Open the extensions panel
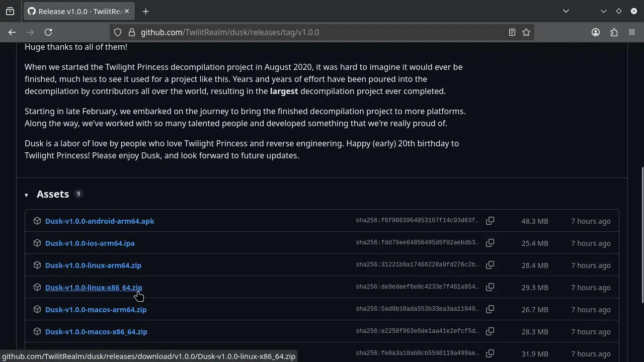 pos(614,32)
